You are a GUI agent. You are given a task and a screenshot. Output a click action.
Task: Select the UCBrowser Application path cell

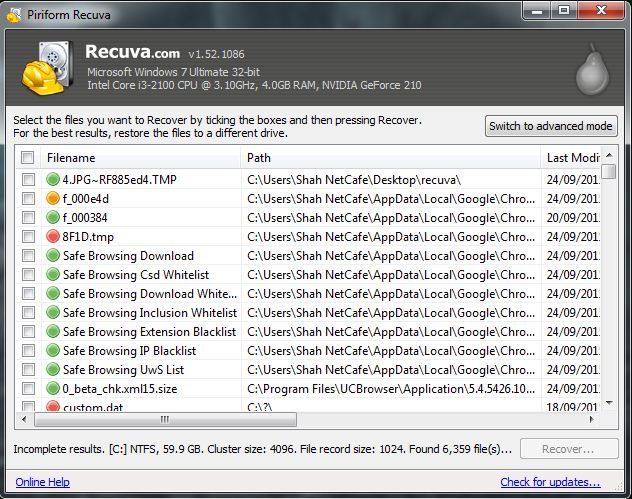[x=391, y=389]
